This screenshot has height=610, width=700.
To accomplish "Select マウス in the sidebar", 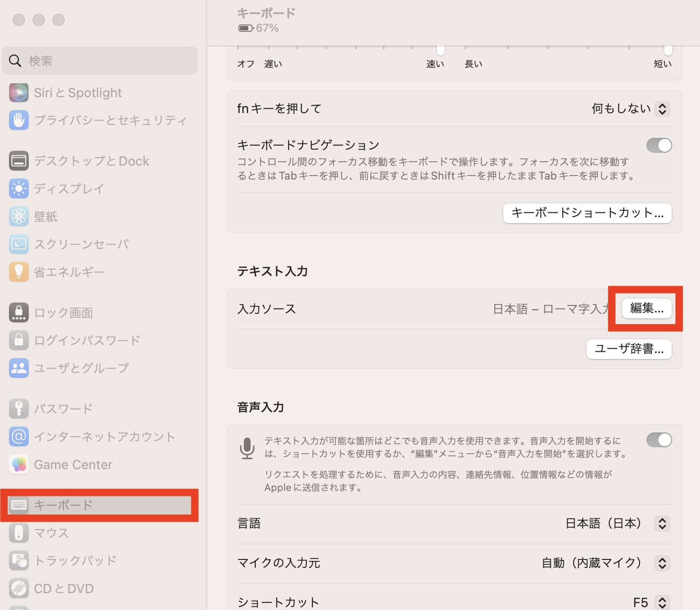I will pos(52,533).
